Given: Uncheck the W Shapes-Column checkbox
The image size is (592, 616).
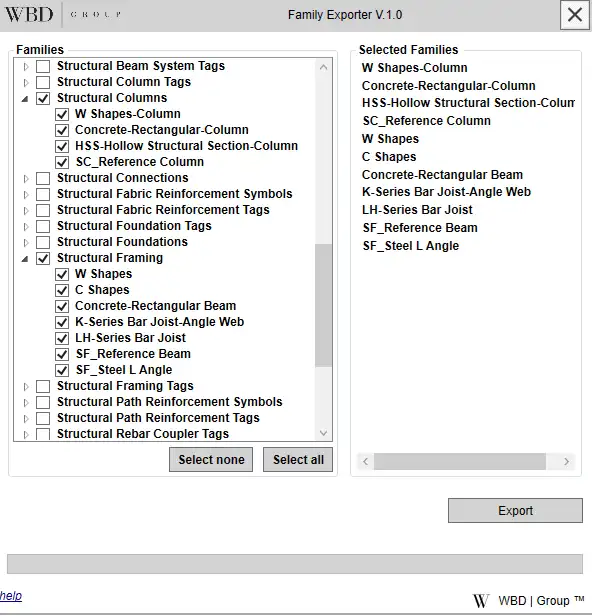Looking at the screenshot, I should tap(62, 114).
